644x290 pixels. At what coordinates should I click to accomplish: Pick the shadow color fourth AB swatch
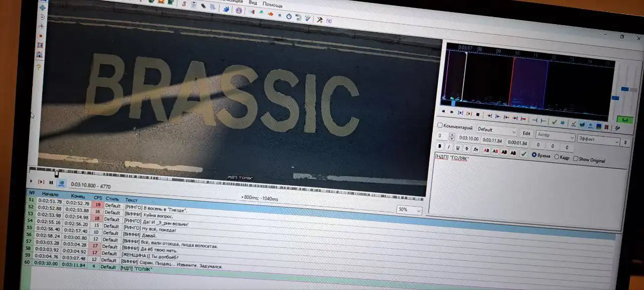513,153
